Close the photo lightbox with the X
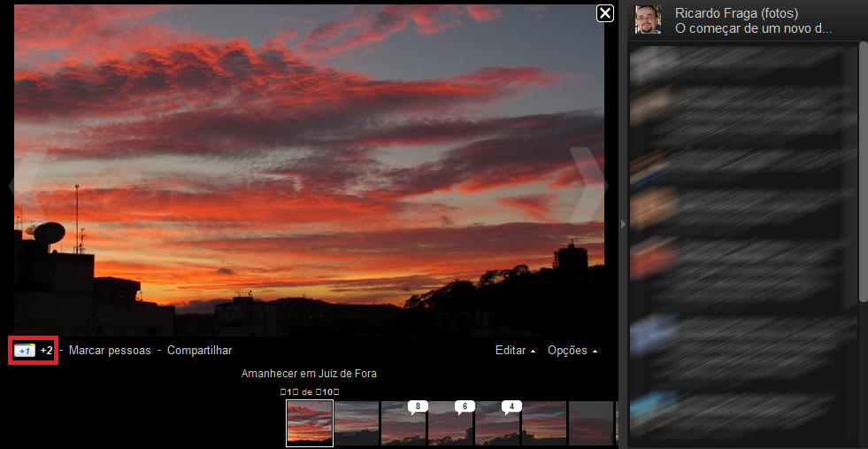This screenshot has height=449, width=868. (x=604, y=13)
